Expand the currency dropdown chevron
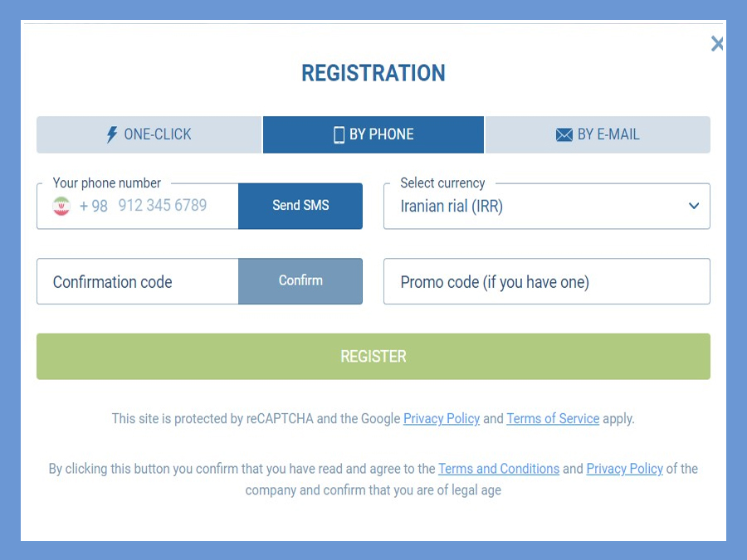This screenshot has width=747, height=560. pyautogui.click(x=694, y=206)
